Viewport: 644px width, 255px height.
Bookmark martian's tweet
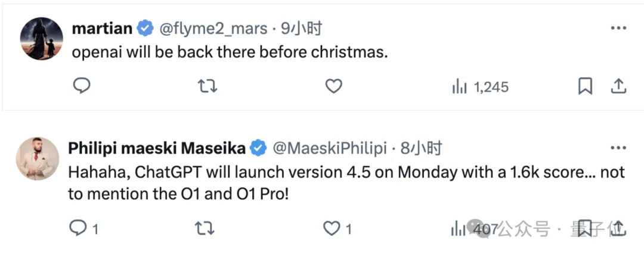click(x=586, y=87)
